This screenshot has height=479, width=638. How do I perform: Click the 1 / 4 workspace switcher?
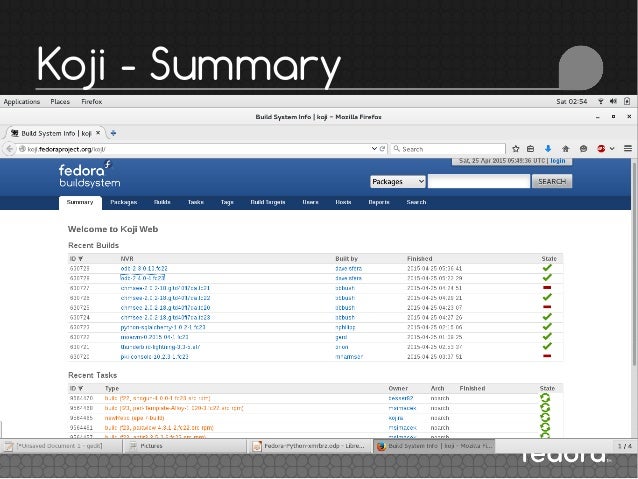click(x=625, y=446)
